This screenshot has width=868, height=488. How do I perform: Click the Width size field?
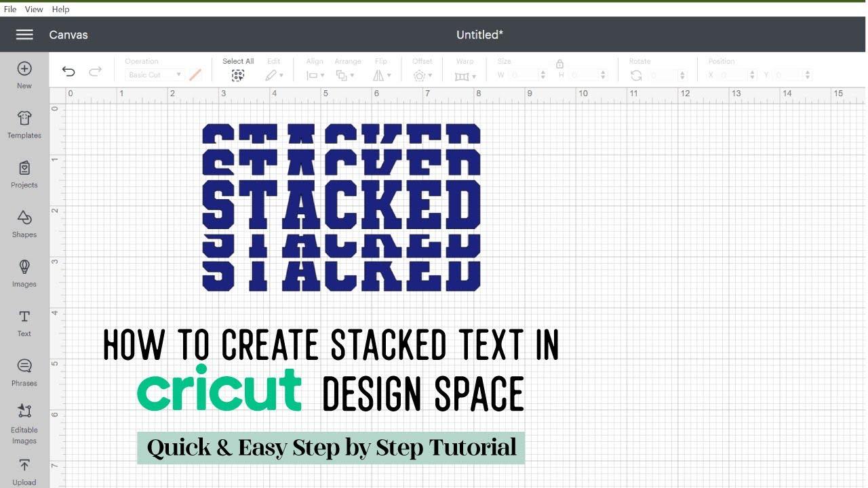(x=524, y=75)
